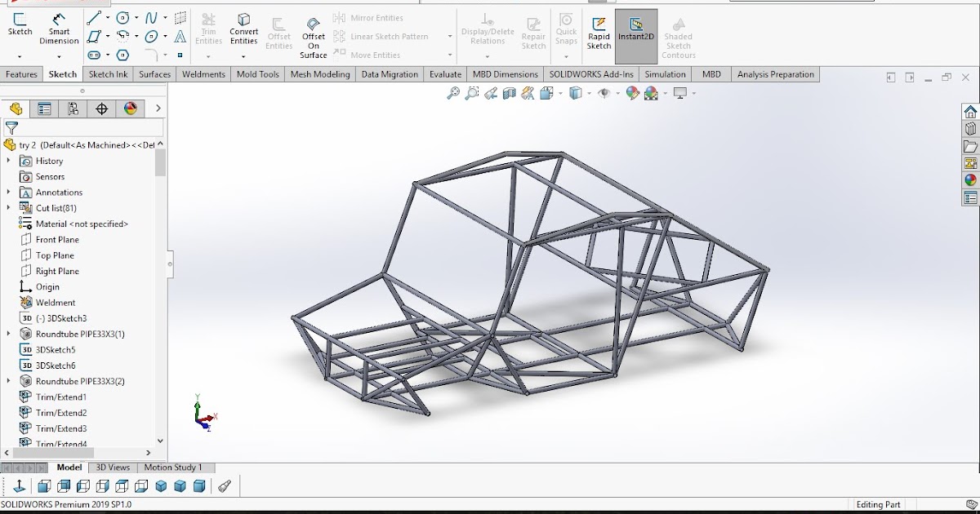Expand Roundtube PIPE33X3(1) in the tree
980x514 pixels.
coord(8,334)
